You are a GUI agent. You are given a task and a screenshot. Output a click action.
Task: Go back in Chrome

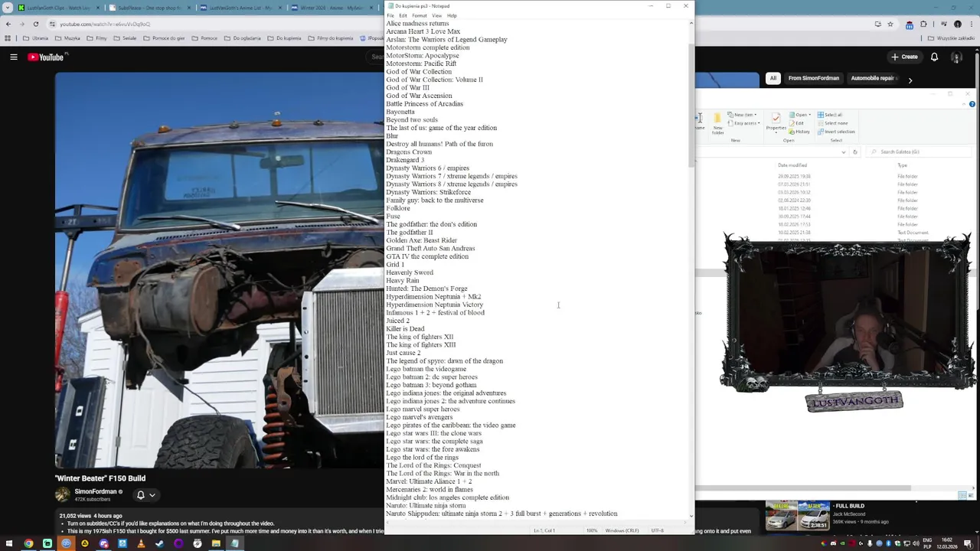[x=8, y=24]
